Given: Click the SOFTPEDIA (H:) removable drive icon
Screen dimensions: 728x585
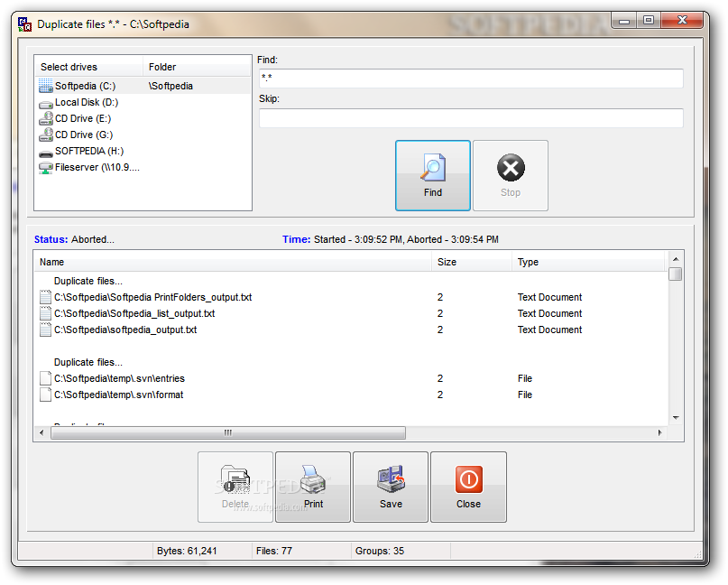Looking at the screenshot, I should click(45, 153).
